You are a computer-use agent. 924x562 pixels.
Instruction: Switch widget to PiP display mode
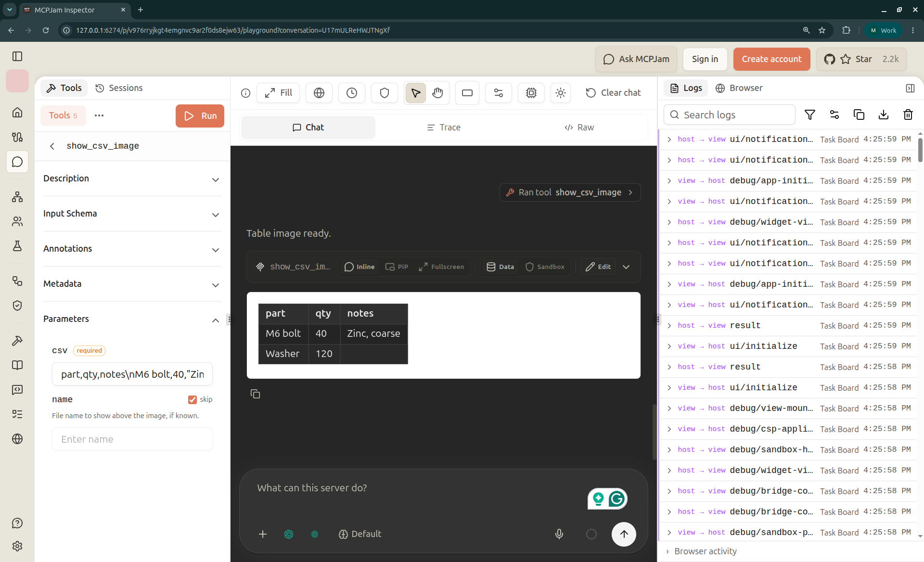pos(397,267)
